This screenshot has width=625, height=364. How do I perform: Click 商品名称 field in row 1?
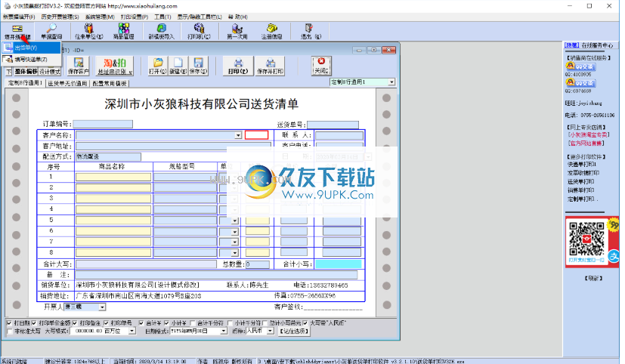click(113, 177)
